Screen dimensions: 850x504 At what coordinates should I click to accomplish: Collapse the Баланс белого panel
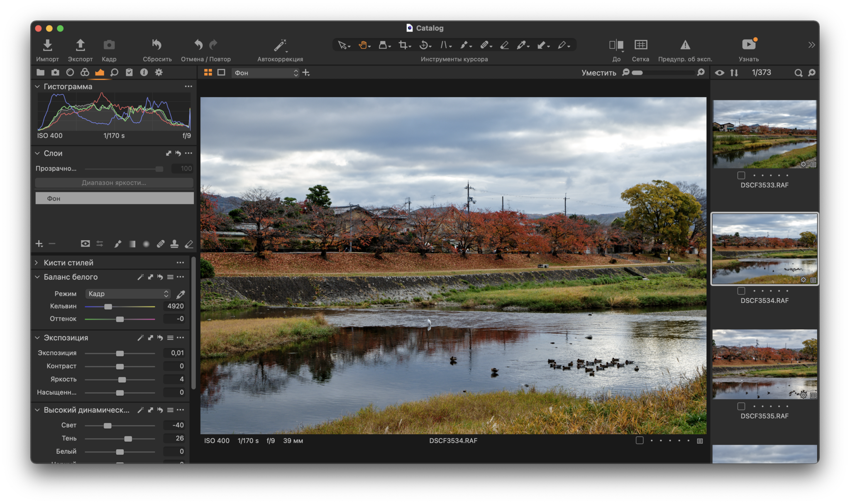point(37,277)
